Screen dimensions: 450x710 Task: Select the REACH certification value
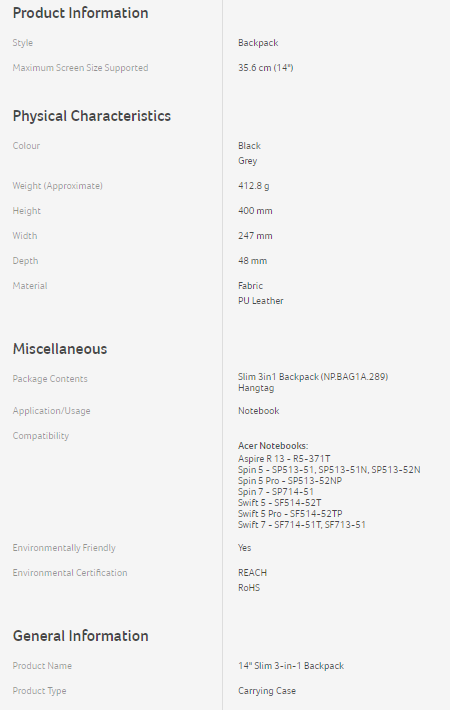click(253, 573)
